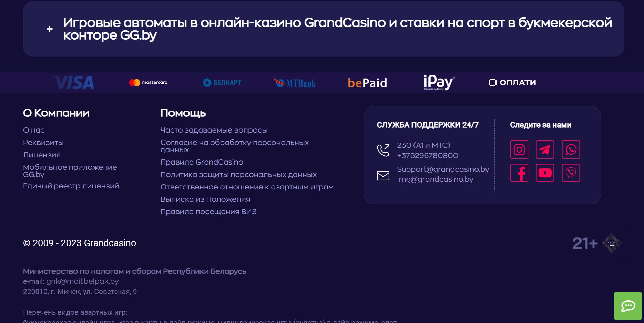Click the diamond-shaped leader award badge

(612, 243)
